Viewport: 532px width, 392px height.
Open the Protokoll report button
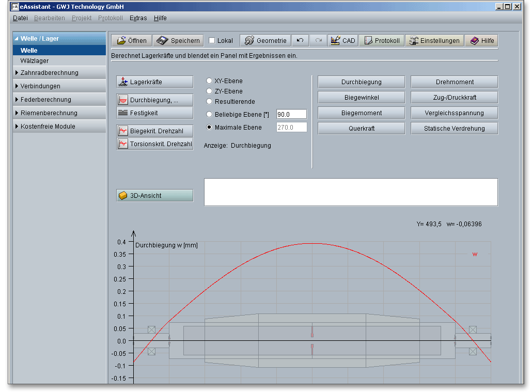(381, 41)
